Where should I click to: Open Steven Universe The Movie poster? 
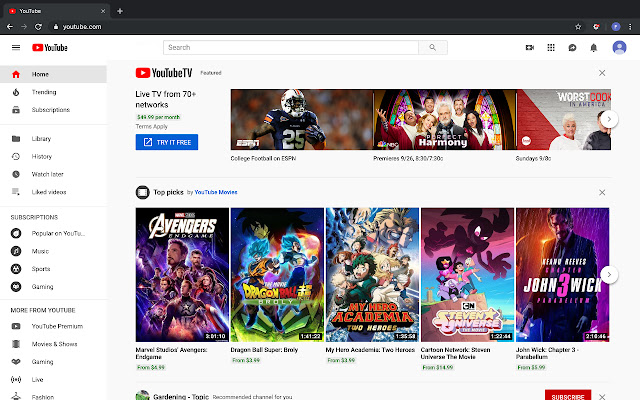click(467, 275)
